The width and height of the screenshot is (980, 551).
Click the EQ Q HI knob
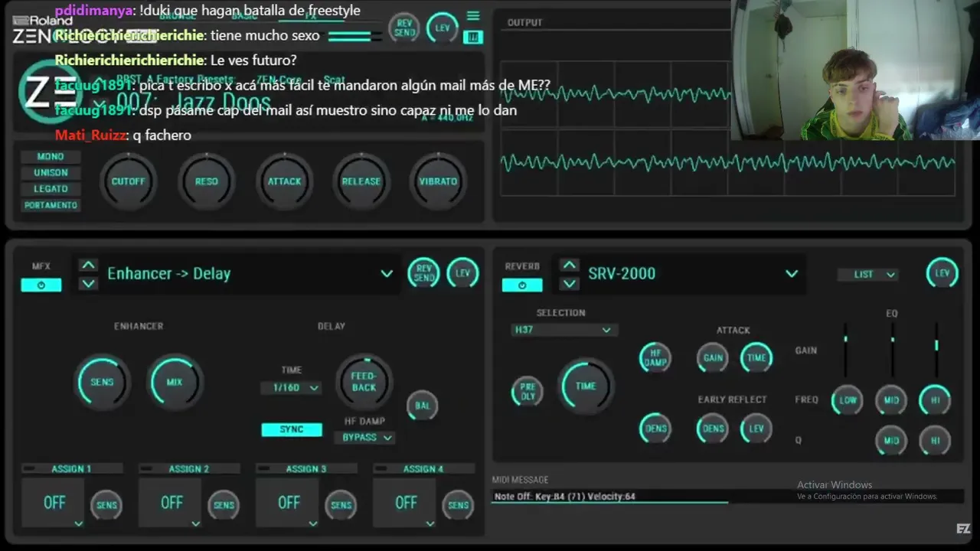click(x=936, y=441)
